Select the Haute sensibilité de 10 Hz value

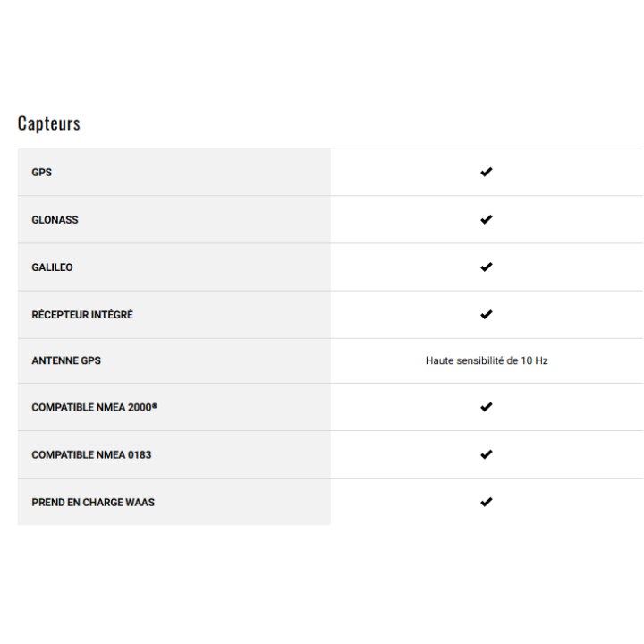[x=487, y=361]
